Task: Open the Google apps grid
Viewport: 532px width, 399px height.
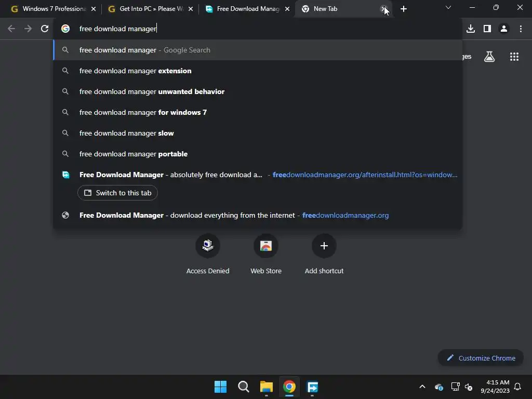Action: click(514, 57)
